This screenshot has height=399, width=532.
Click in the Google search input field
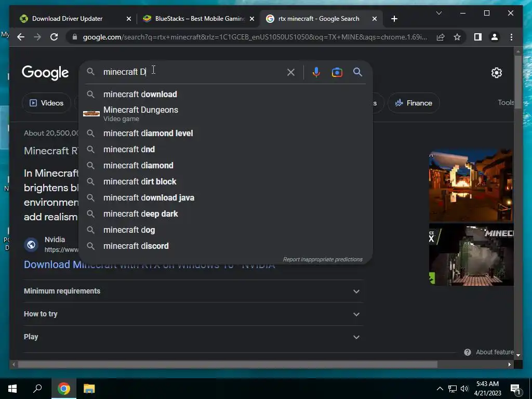pyautogui.click(x=193, y=72)
